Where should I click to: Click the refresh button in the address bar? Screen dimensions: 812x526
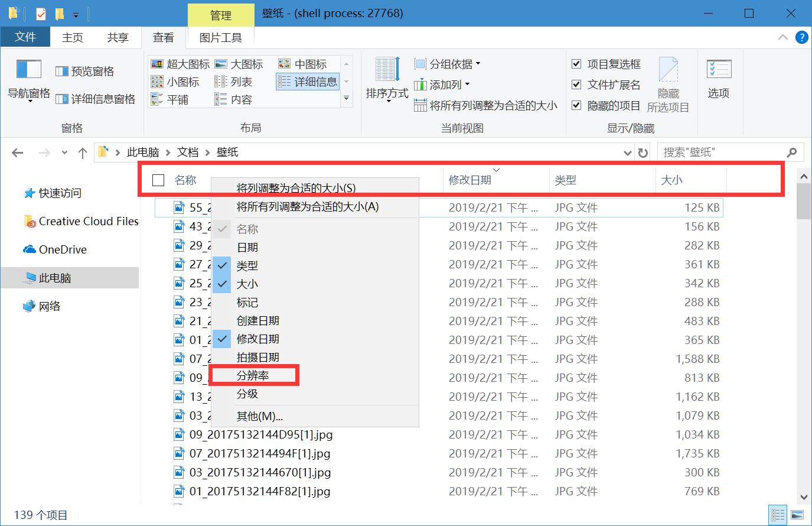643,152
